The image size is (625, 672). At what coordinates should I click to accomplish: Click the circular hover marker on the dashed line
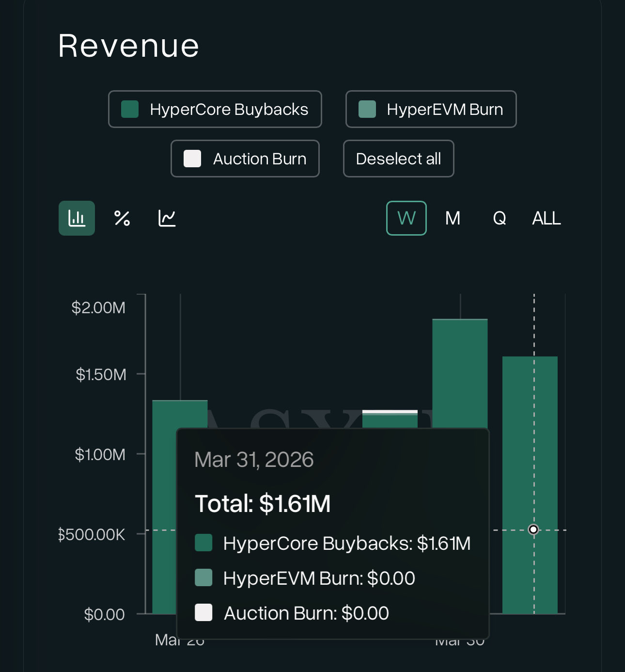(533, 529)
